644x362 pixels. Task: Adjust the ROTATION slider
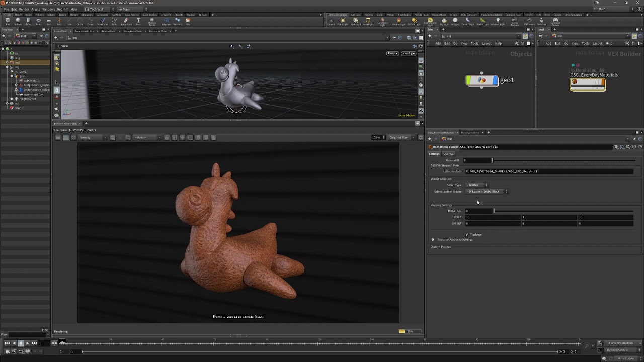tap(563, 211)
